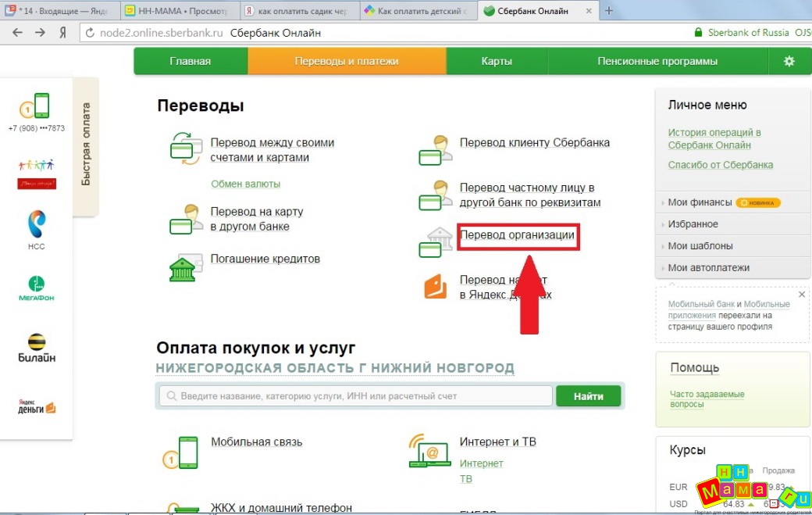
Task: Dismiss the Мобильный банк notice with X
Action: coord(802,295)
